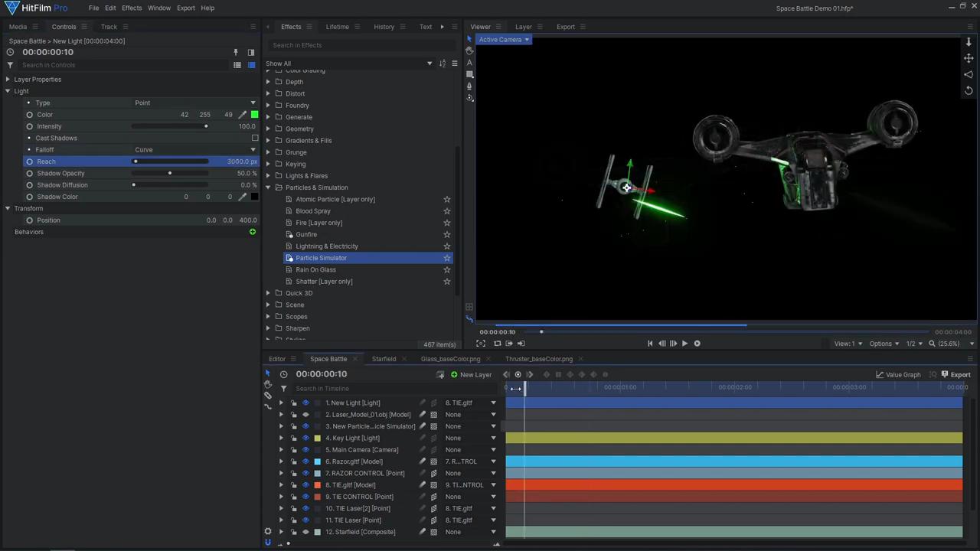
Task: Hide the New Light layer using its eye
Action: pyautogui.click(x=305, y=403)
